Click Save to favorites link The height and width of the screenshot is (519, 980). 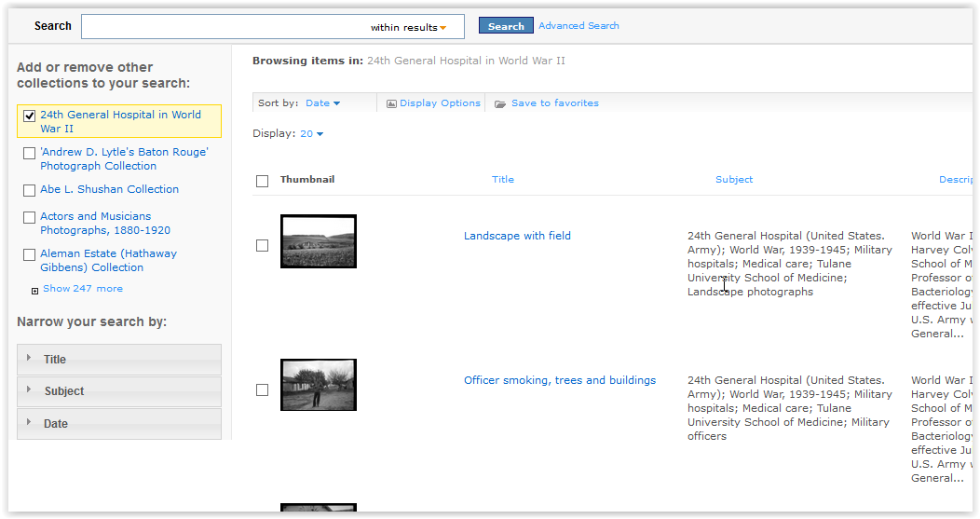click(555, 103)
